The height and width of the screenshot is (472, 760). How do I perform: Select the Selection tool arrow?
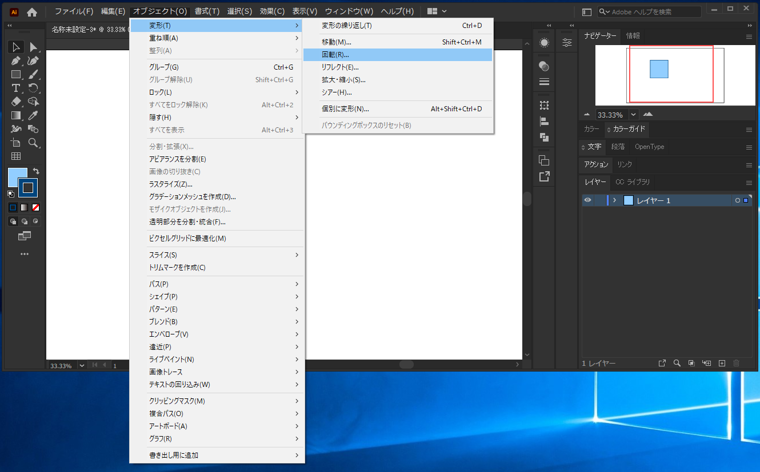click(16, 47)
